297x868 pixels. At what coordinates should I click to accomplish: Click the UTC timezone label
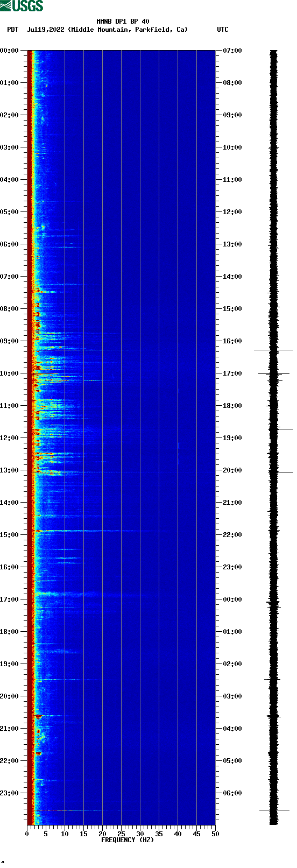[x=223, y=30]
